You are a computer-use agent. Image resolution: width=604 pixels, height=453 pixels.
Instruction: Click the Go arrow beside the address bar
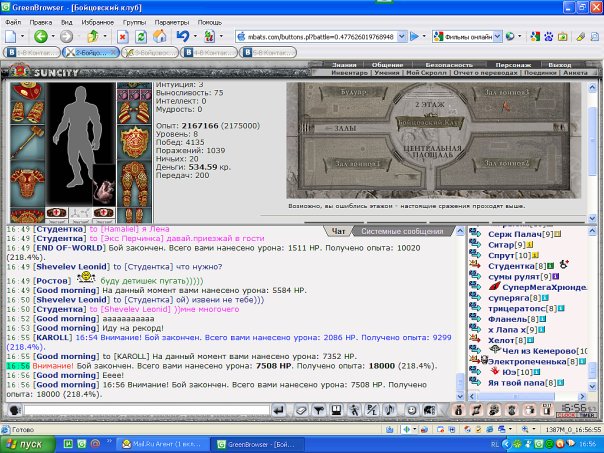pyautogui.click(x=414, y=37)
